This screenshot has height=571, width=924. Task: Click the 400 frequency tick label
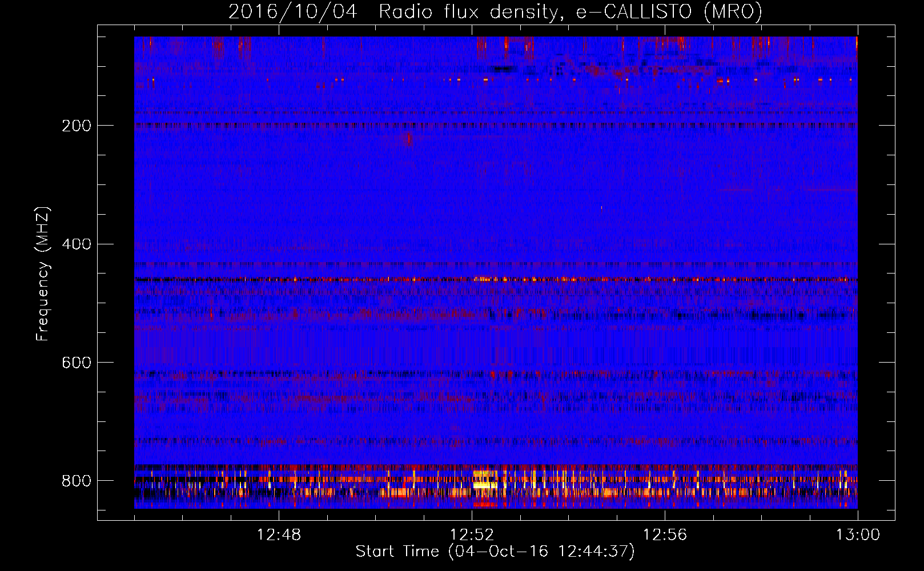[x=77, y=244]
